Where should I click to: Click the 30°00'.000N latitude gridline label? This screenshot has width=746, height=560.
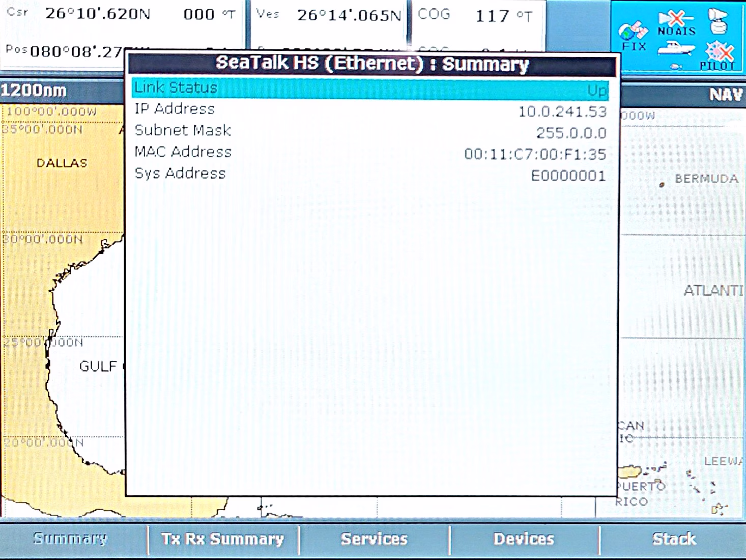tap(43, 239)
